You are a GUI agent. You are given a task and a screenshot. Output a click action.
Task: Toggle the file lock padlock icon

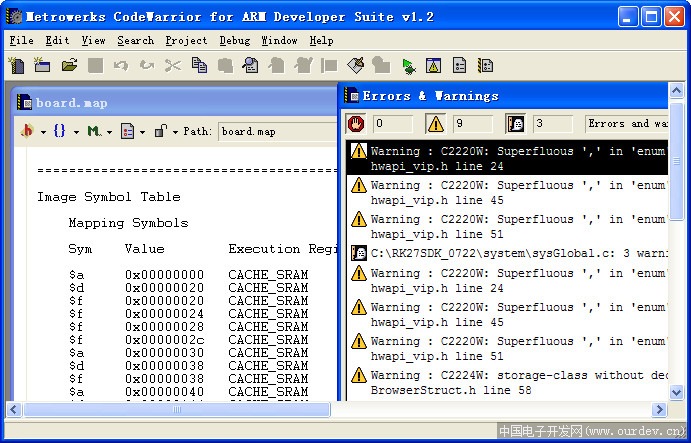pyautogui.click(x=160, y=131)
